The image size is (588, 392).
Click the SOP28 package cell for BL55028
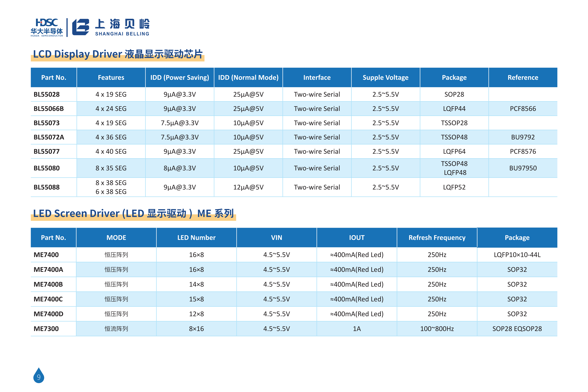point(454,94)
